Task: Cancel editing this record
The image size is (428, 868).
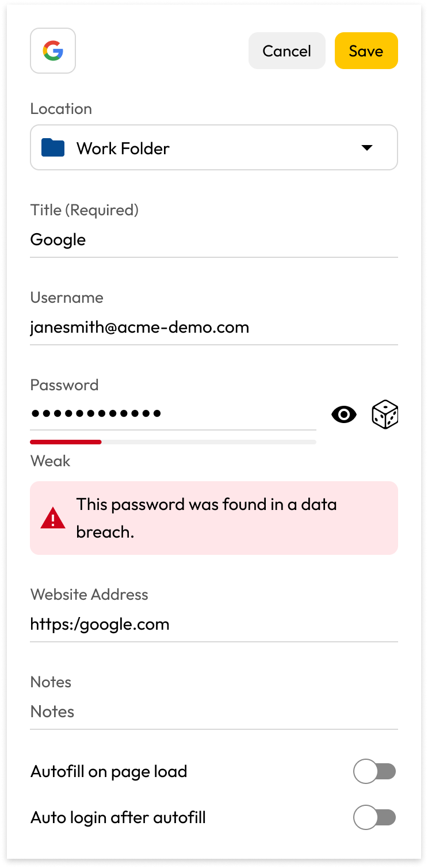Action: [287, 51]
